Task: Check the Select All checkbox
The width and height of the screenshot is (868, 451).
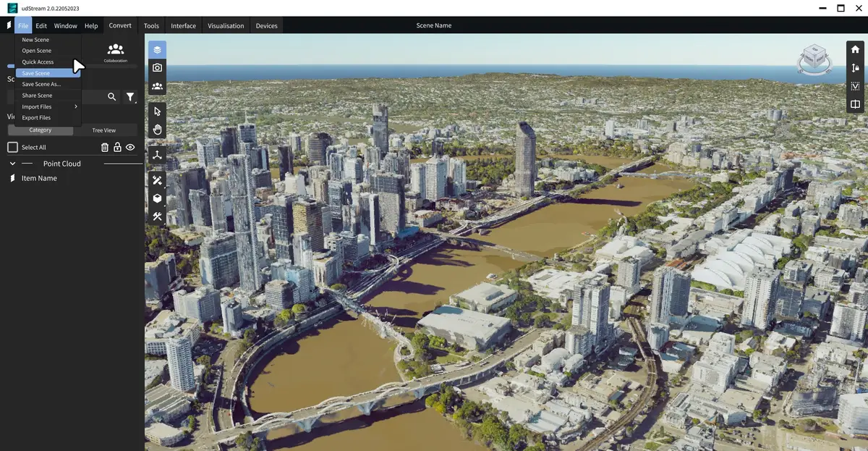Action: [x=12, y=148]
